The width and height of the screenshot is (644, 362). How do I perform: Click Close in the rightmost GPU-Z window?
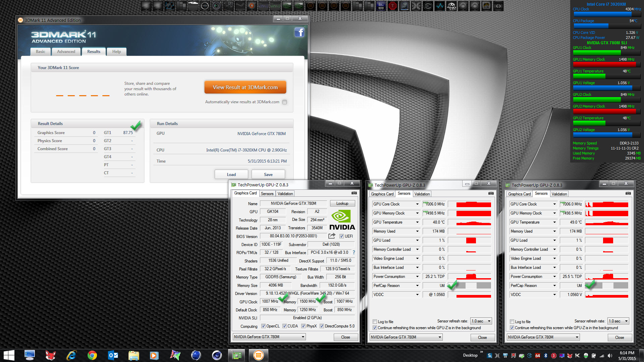coord(620,338)
